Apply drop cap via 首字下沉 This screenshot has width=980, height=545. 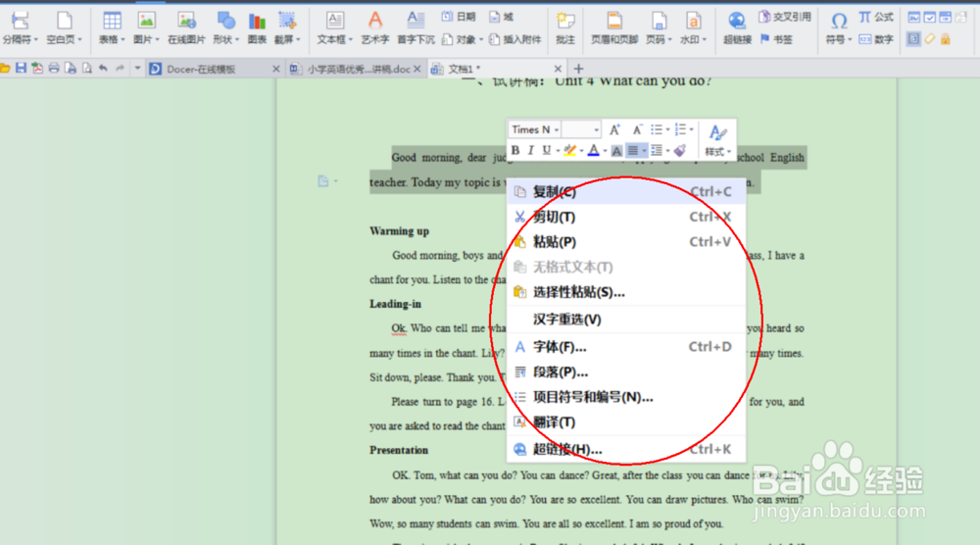416,28
